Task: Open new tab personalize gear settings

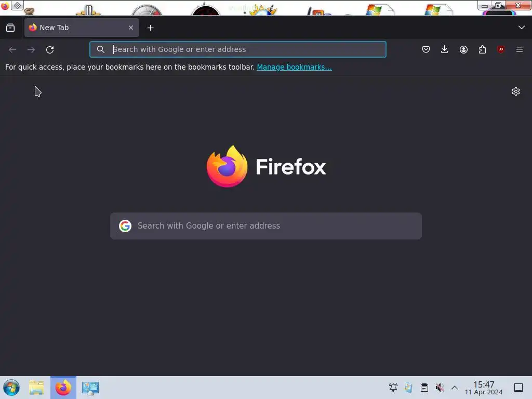Action: click(516, 91)
